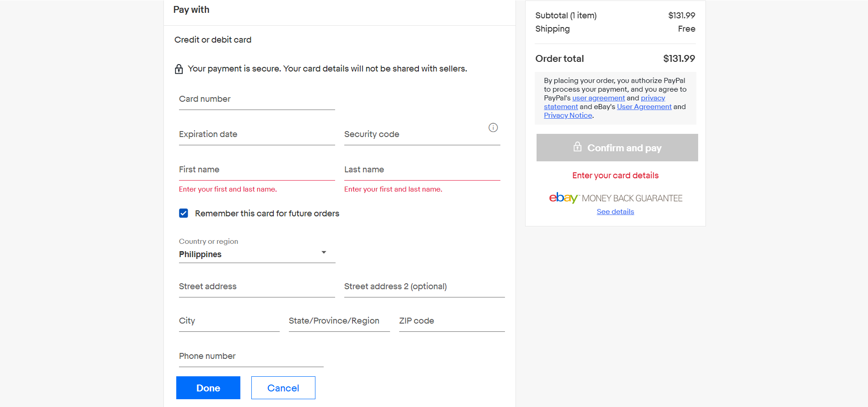
Task: Click the Confirm and pay button
Action: point(617,148)
